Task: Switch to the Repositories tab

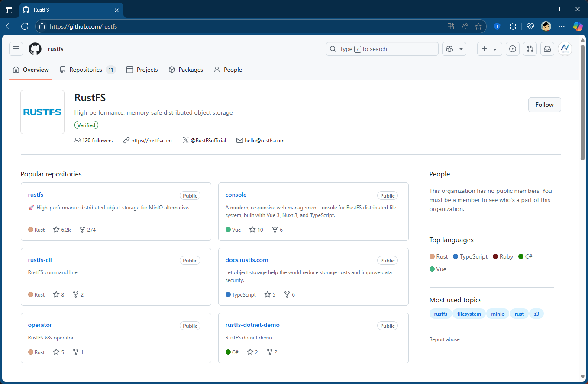Action: pos(88,70)
